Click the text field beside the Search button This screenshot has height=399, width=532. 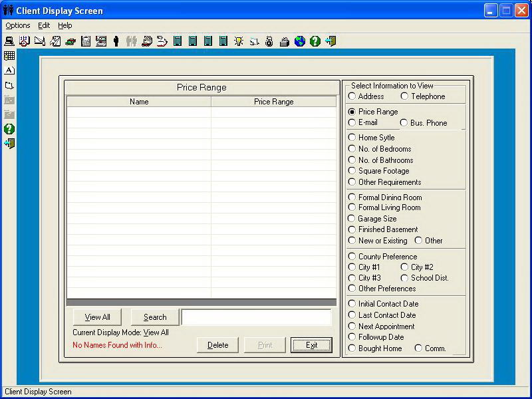coord(256,317)
